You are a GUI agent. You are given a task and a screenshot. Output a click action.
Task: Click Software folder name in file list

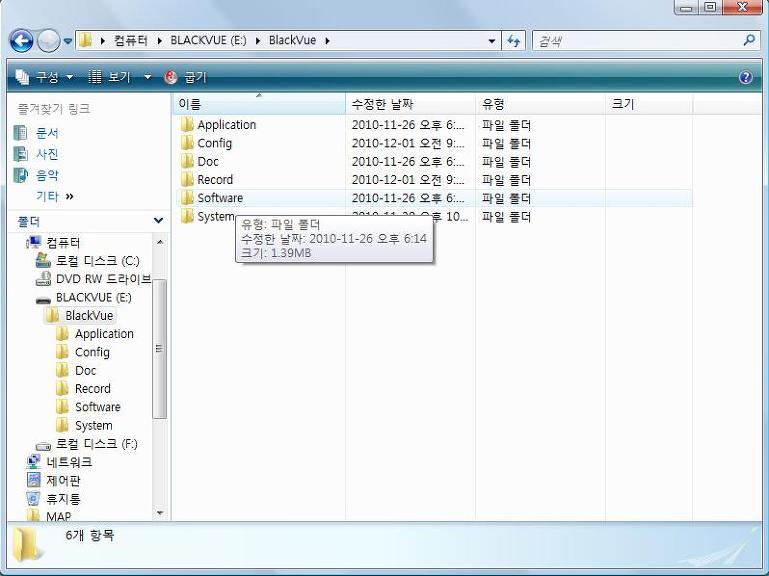220,198
